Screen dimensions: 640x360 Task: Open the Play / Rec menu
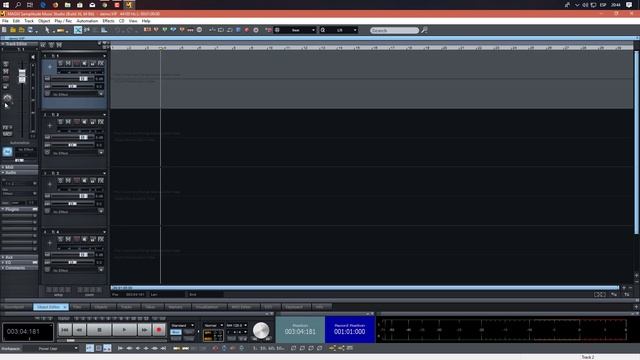coord(63,21)
